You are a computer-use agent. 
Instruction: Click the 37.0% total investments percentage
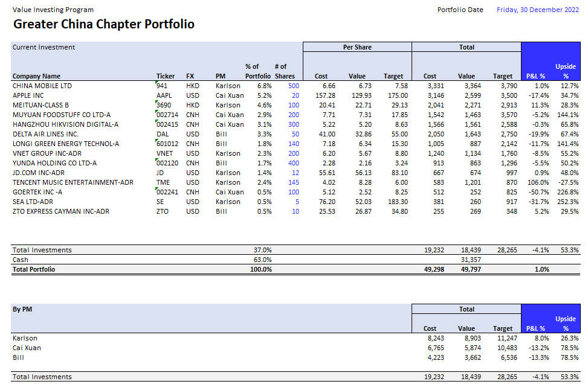(x=262, y=251)
